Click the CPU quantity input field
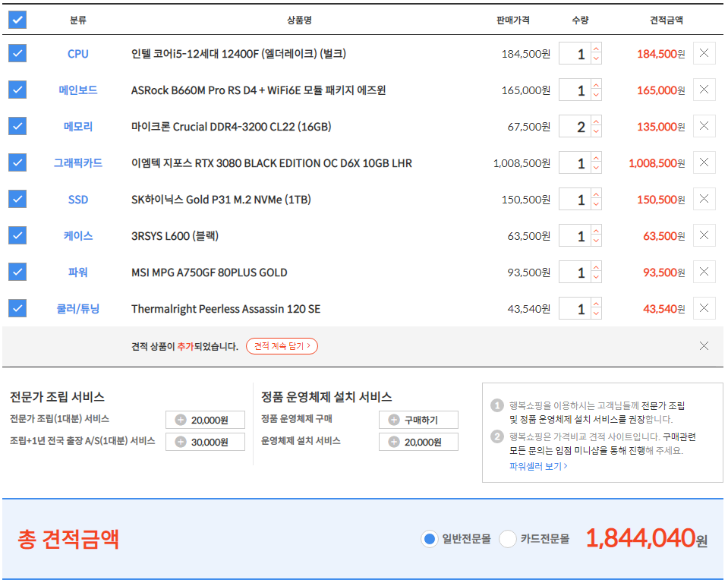The width and height of the screenshot is (728, 586). [575, 53]
